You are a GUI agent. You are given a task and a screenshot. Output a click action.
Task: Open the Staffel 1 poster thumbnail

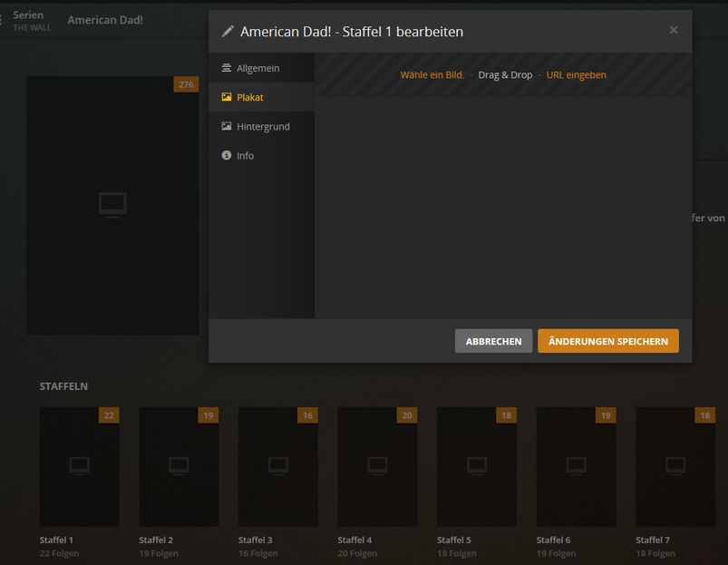80,466
